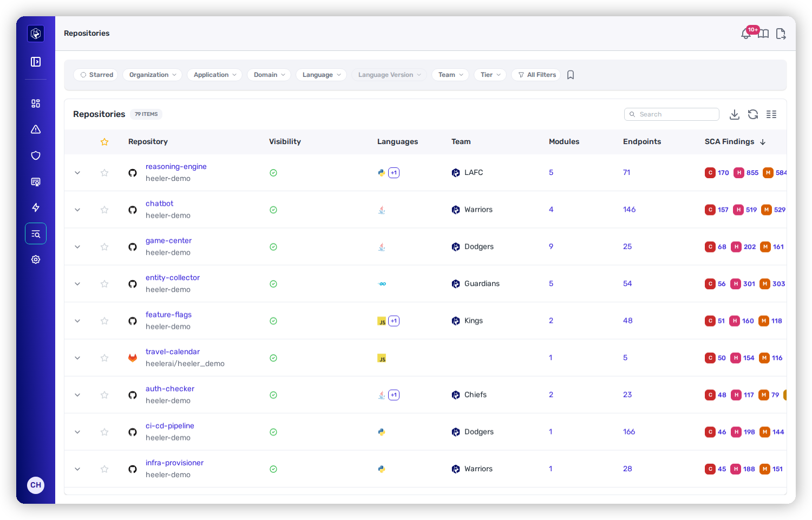Open the settings gear in sidebar
Screen dimensions: 812x520
[36, 259]
